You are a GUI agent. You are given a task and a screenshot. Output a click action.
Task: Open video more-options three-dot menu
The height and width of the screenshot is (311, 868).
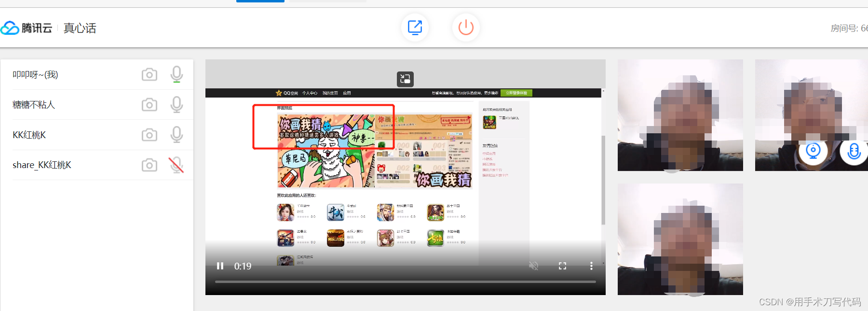[x=591, y=266]
